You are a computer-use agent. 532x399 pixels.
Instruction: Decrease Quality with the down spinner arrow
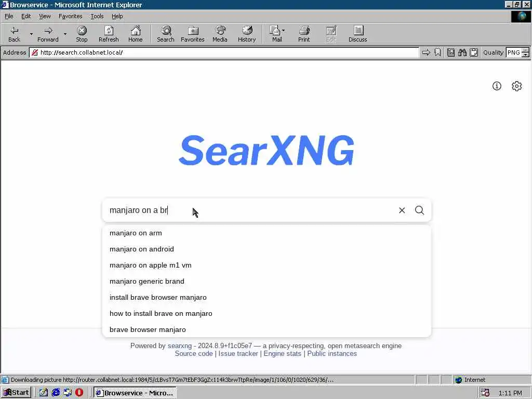tap(525, 55)
